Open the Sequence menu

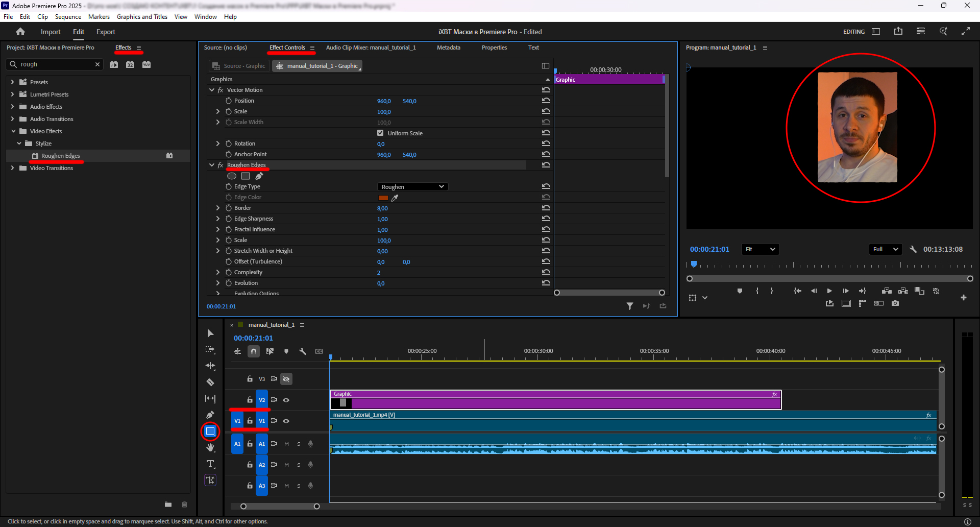coord(68,17)
